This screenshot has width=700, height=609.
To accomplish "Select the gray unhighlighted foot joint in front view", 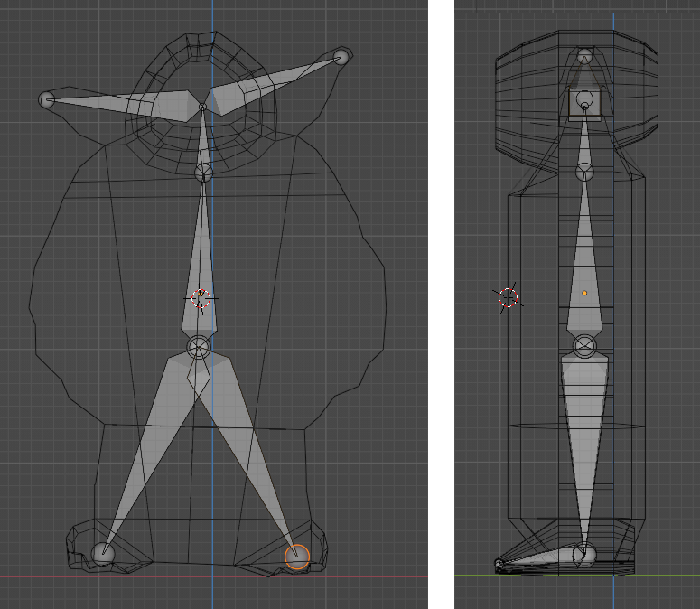I will point(103,554).
